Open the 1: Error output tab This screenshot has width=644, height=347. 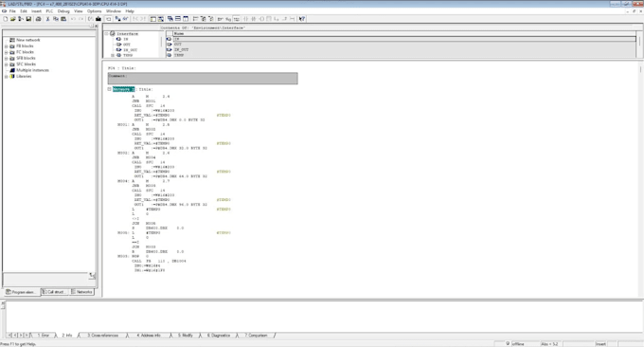(44, 336)
